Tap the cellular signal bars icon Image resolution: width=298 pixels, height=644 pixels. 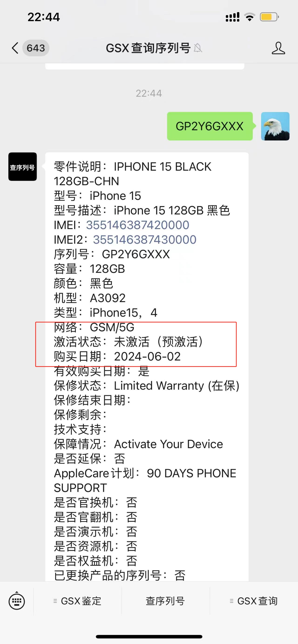(x=232, y=17)
